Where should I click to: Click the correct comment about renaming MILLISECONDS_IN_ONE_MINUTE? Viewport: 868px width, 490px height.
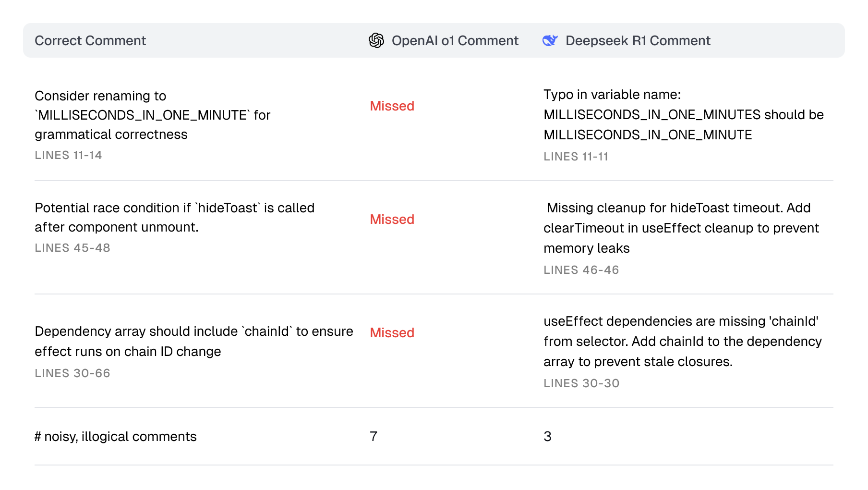[x=153, y=115]
